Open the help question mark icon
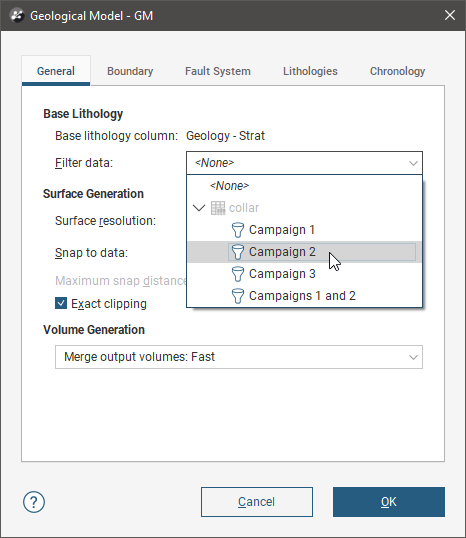The image size is (466, 538). [x=34, y=502]
